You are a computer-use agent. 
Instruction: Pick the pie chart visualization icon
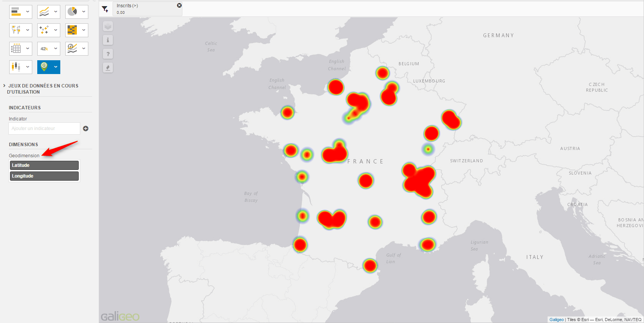[x=72, y=12]
